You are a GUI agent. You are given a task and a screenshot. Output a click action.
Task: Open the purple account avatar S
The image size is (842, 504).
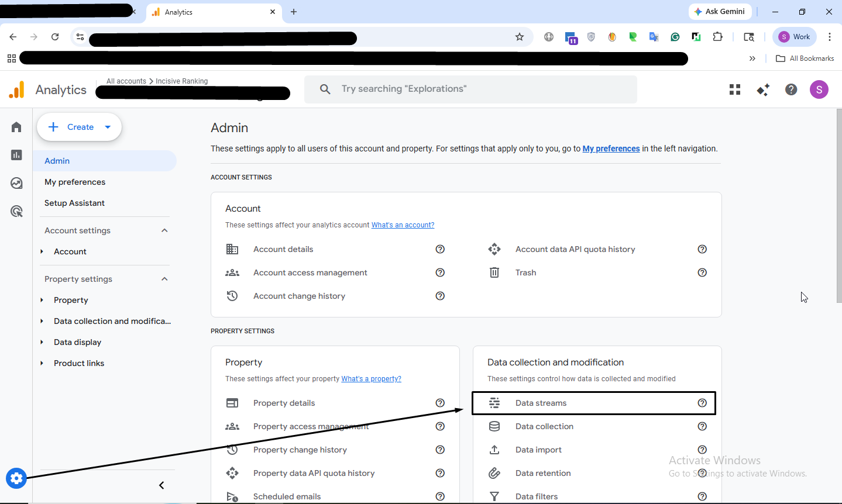(x=819, y=89)
